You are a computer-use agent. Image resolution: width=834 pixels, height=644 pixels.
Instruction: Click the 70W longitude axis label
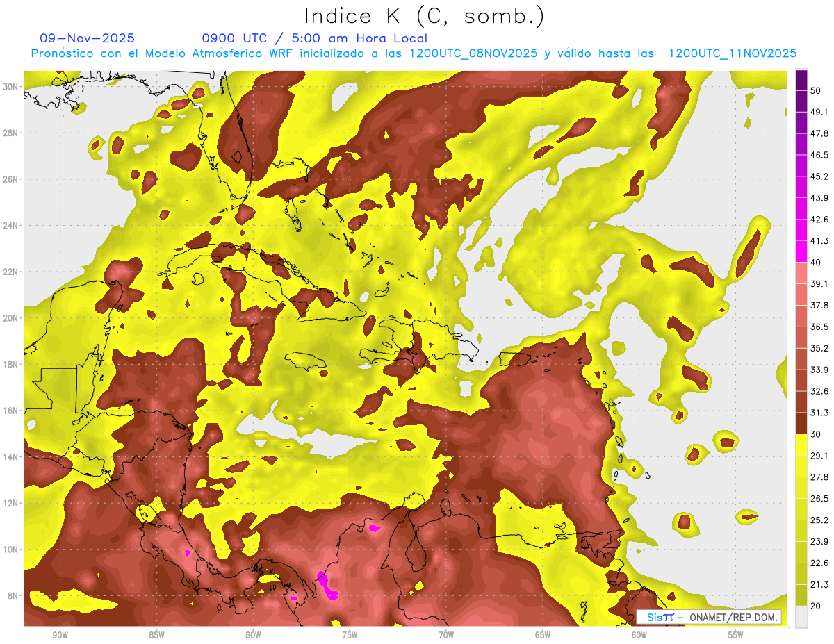pos(446,635)
